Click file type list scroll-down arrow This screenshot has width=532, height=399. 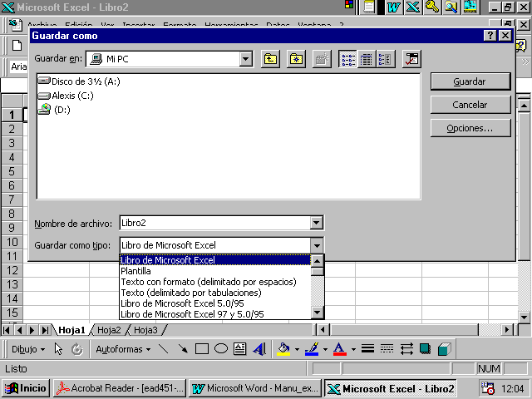318,313
